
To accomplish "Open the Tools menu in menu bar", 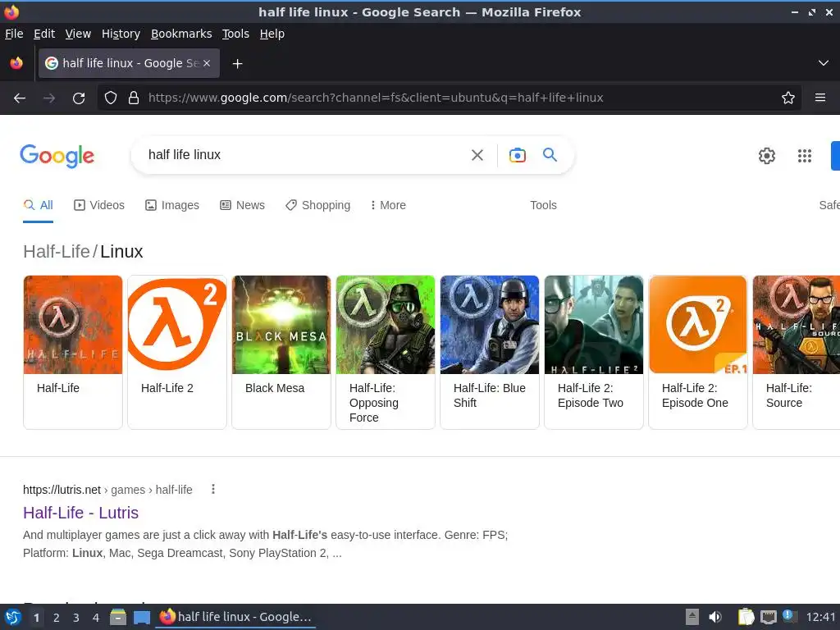I will pos(235,34).
